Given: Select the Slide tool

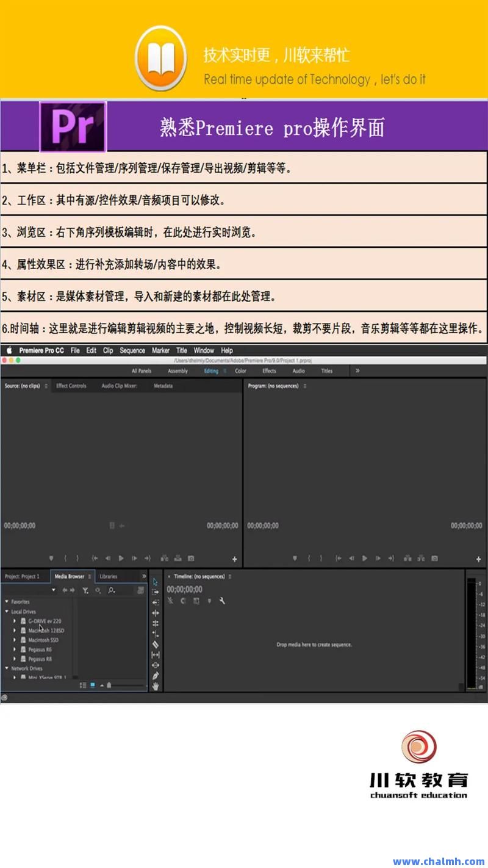Looking at the screenshot, I should [156, 665].
